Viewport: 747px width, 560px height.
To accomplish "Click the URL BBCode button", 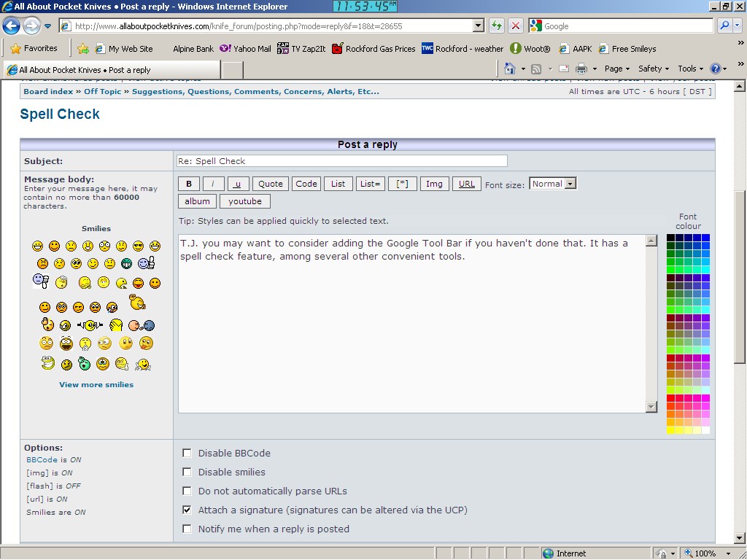I will pyautogui.click(x=466, y=184).
